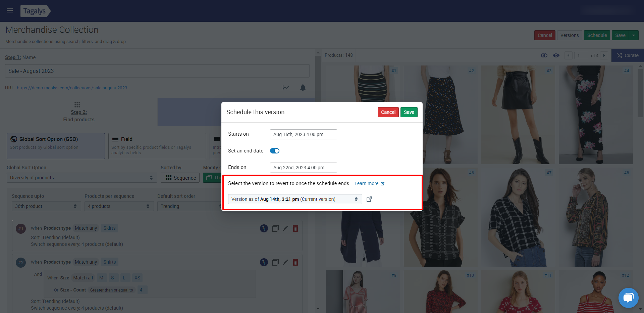The width and height of the screenshot is (644, 313).
Task: Select product thumbnail #3
Action: tap(518, 115)
